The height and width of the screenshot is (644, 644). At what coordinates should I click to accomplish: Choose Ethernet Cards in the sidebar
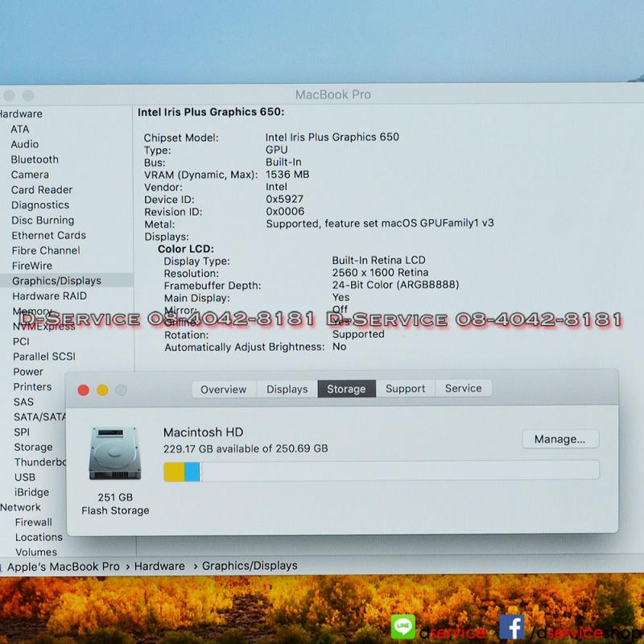(49, 235)
